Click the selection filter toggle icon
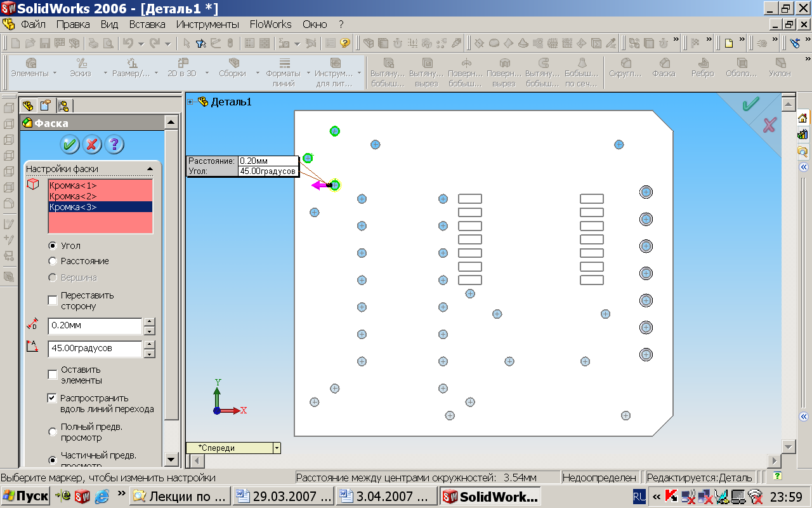This screenshot has height=508, width=812. point(200,43)
